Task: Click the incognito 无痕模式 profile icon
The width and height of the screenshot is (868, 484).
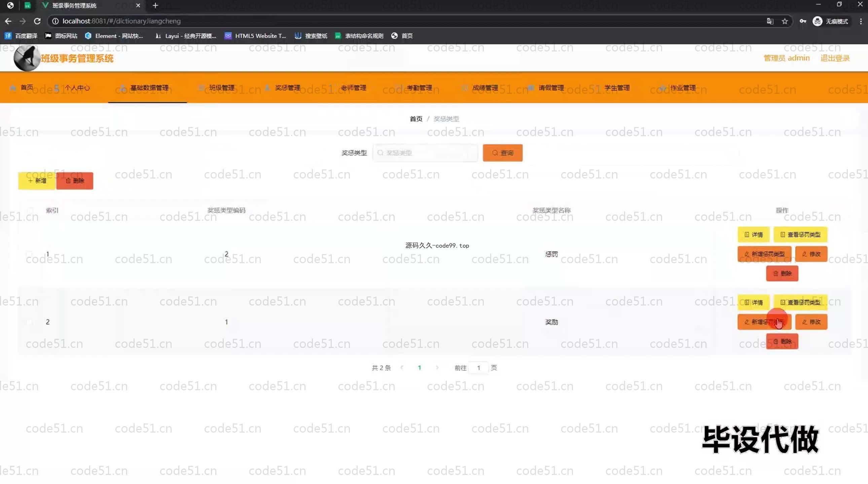Action: [831, 21]
